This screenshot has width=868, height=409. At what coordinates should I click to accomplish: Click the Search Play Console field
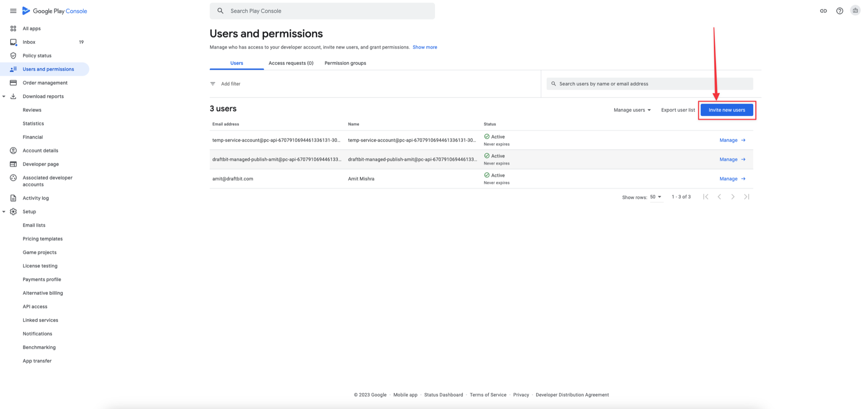click(x=322, y=11)
